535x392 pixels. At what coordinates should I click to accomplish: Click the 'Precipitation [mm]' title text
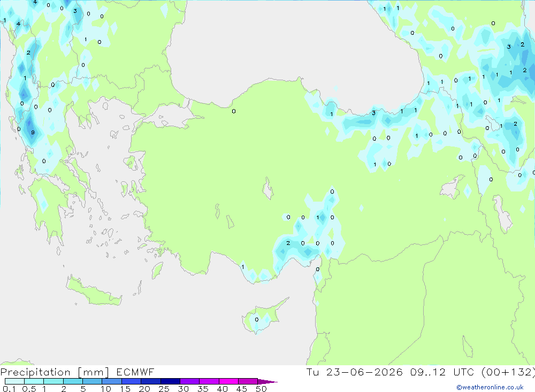click(55, 372)
